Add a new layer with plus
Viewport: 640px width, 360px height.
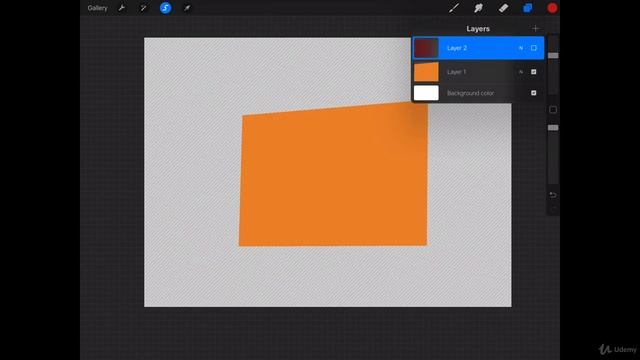click(x=536, y=28)
